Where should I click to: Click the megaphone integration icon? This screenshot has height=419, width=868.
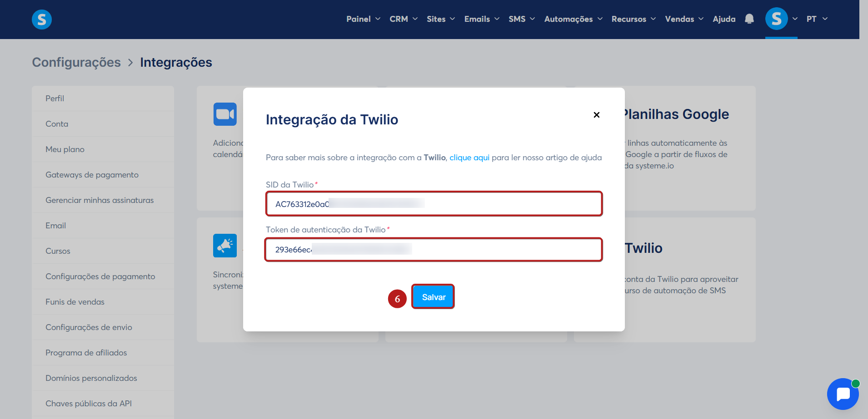point(225,246)
